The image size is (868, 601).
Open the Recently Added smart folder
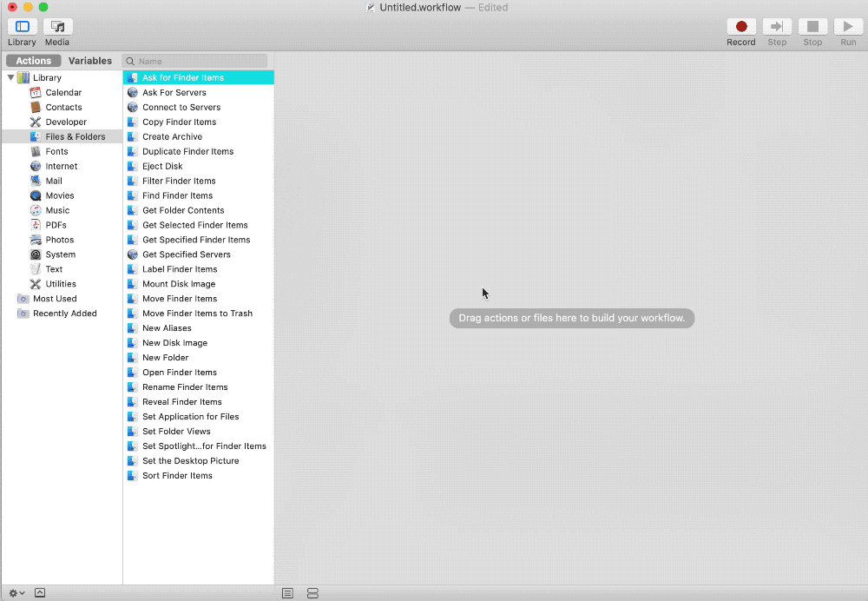click(x=62, y=314)
